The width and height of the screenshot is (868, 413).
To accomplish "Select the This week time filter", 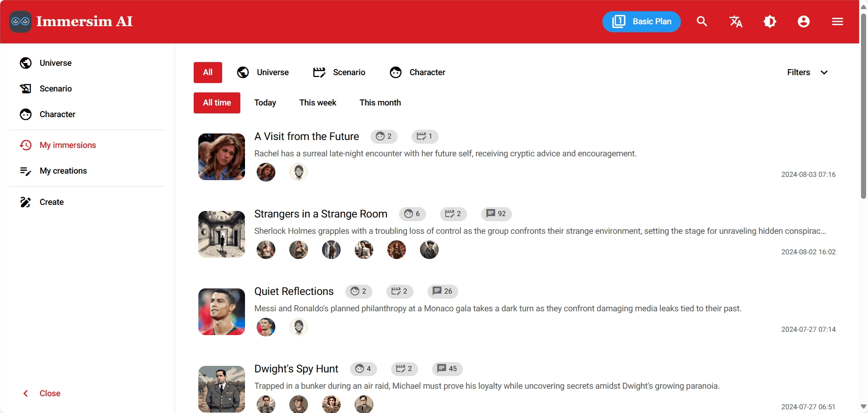I will pyautogui.click(x=318, y=103).
